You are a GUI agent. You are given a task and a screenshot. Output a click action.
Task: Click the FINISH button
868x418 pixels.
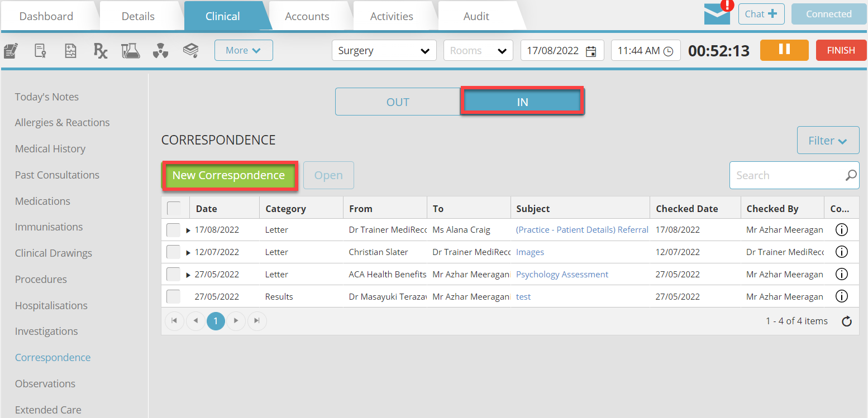tap(841, 50)
